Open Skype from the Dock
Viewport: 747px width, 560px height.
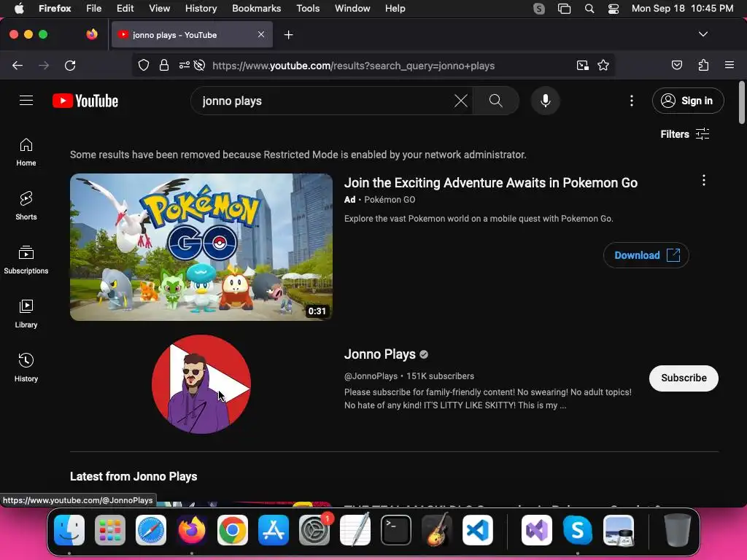tap(578, 530)
